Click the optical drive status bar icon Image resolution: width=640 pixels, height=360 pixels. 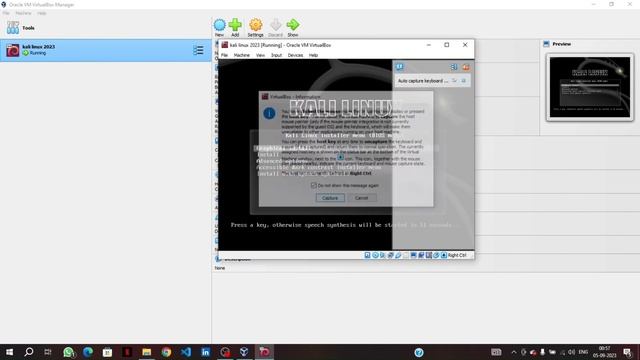[x=375, y=255]
